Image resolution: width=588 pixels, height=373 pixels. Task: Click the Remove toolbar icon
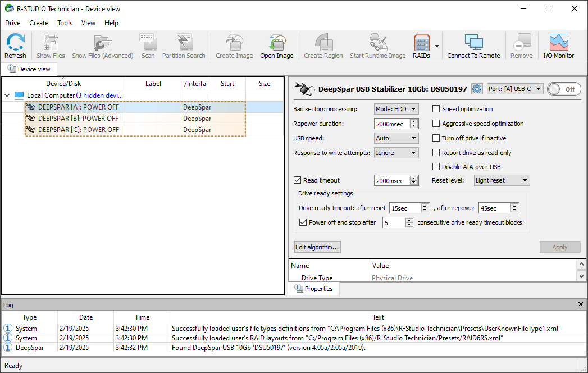click(x=522, y=46)
